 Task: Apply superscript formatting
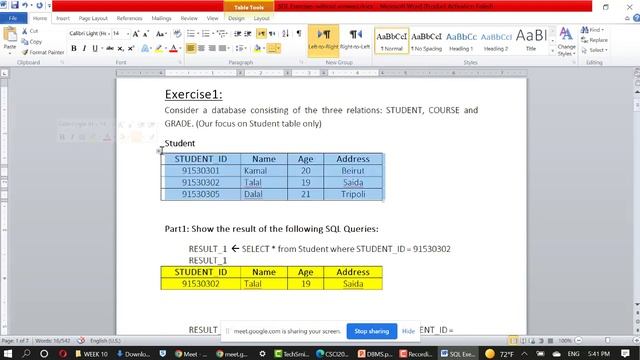pyautogui.click(x=131, y=48)
